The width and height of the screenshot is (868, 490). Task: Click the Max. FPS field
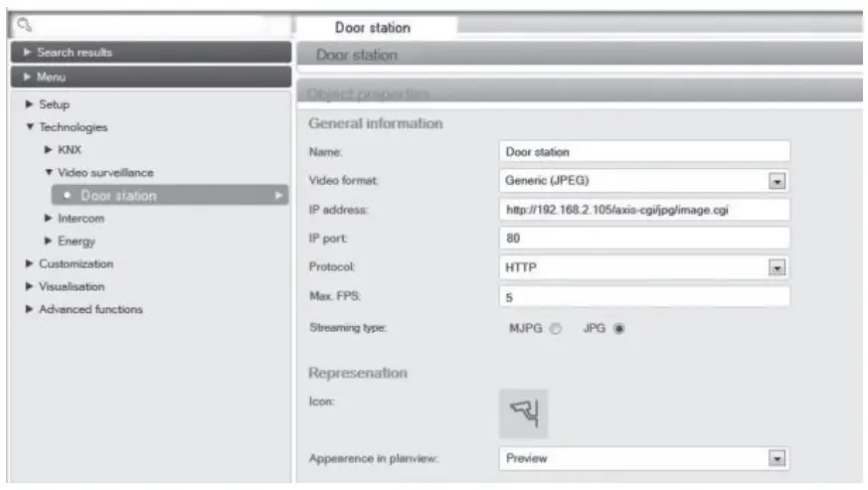coord(643,296)
